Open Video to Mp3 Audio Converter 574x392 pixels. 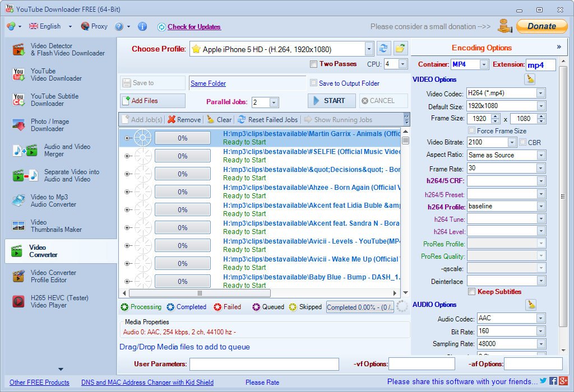44,200
